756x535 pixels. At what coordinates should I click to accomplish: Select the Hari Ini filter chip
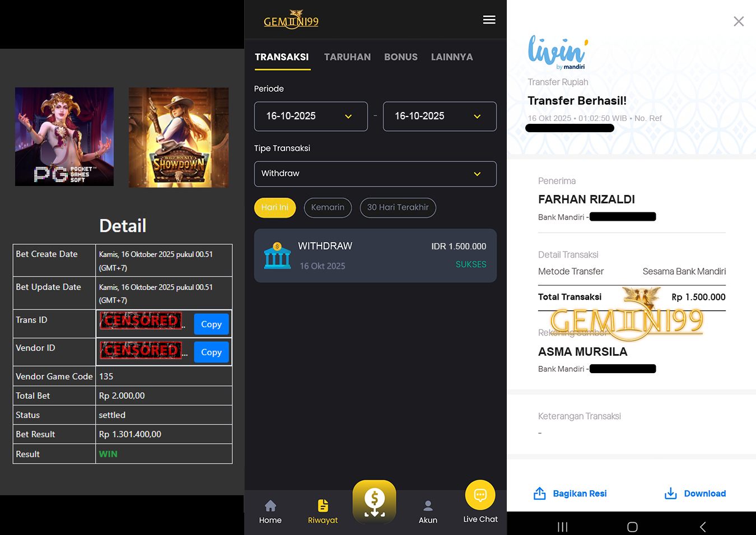pos(274,207)
